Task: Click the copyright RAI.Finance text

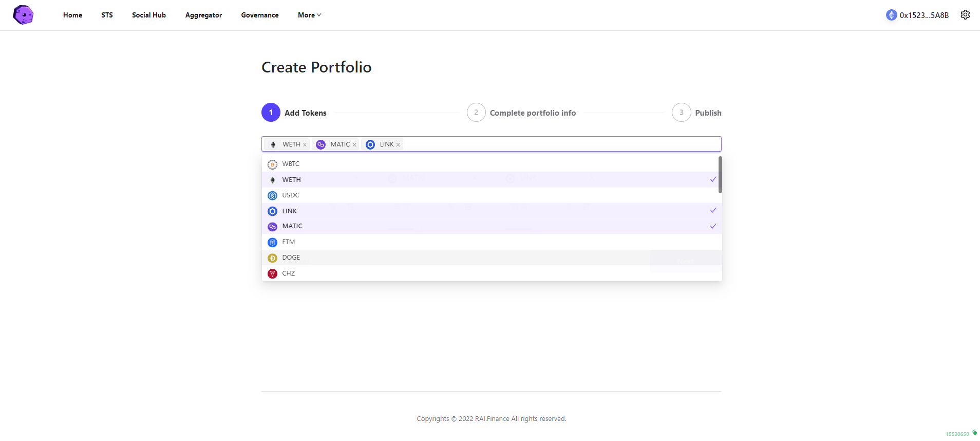Action: [492, 419]
